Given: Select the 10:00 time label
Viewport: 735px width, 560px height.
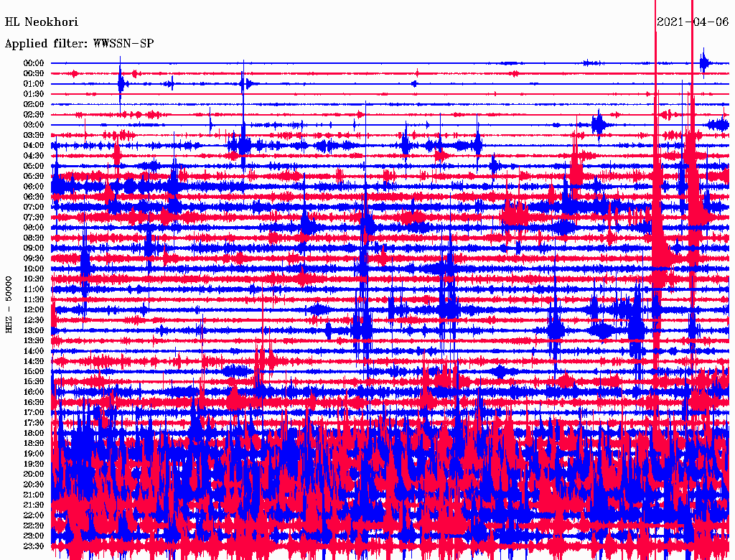Looking at the screenshot, I should pyautogui.click(x=34, y=269).
